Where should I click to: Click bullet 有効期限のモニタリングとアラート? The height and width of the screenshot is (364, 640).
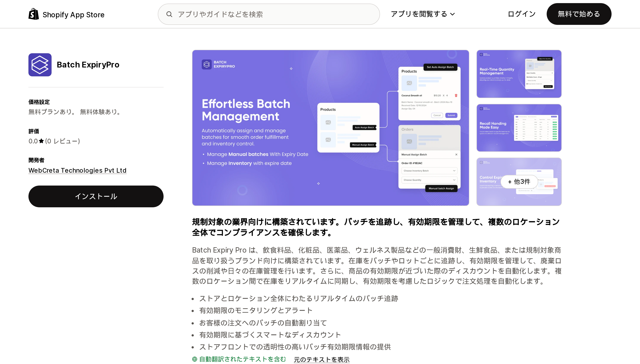coord(256,311)
